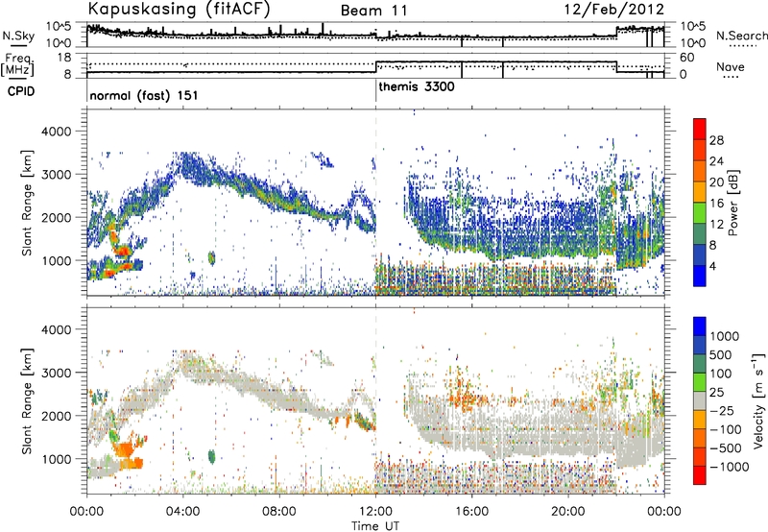Pick the gray segment of Velocity colorbar
This screenshot has height=532, width=768.
pos(700,400)
